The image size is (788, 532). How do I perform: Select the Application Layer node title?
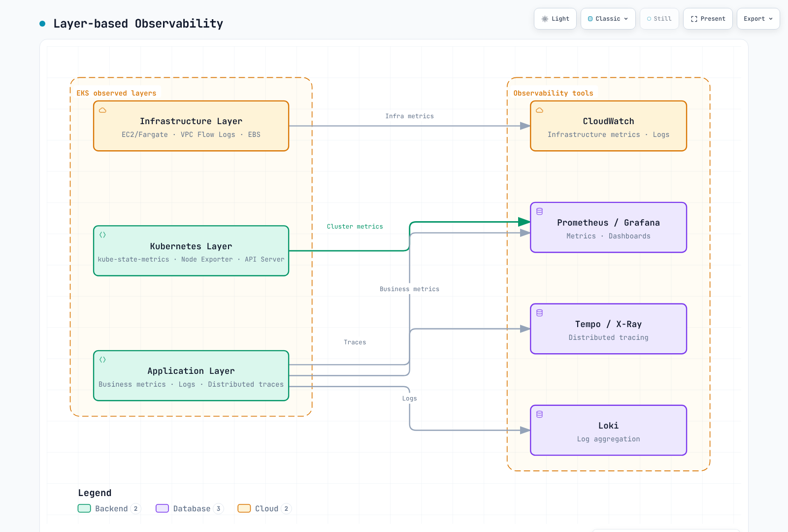[191, 371]
